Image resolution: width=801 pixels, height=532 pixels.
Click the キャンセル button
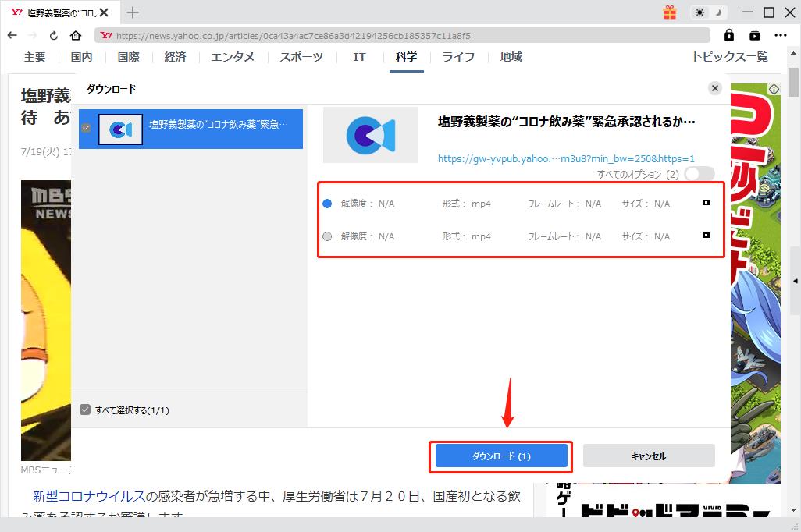(x=649, y=456)
